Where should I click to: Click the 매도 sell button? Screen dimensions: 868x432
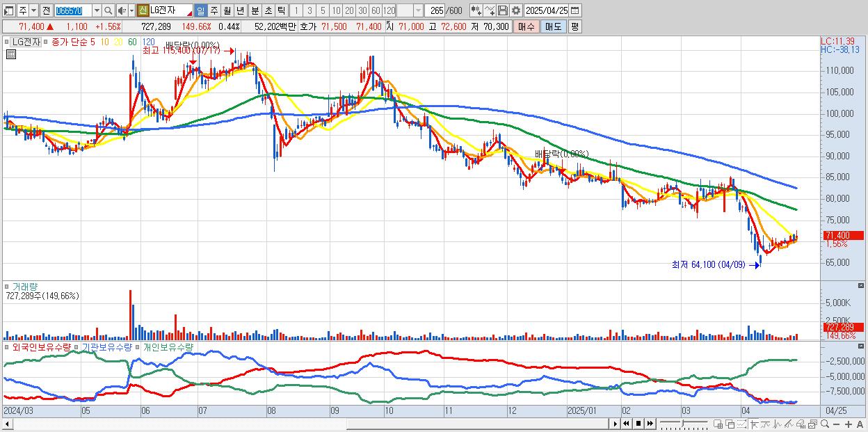coord(553,26)
